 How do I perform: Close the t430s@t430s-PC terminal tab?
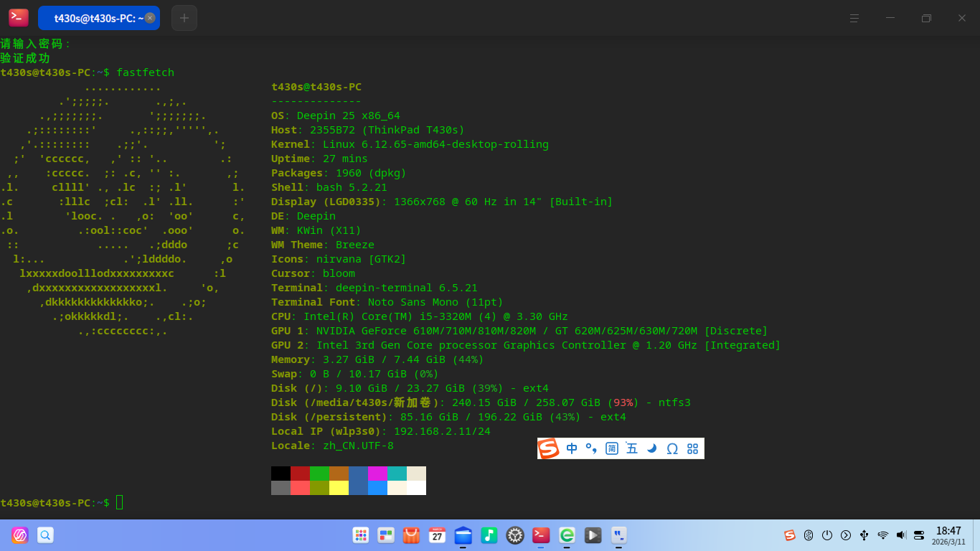(x=149, y=18)
